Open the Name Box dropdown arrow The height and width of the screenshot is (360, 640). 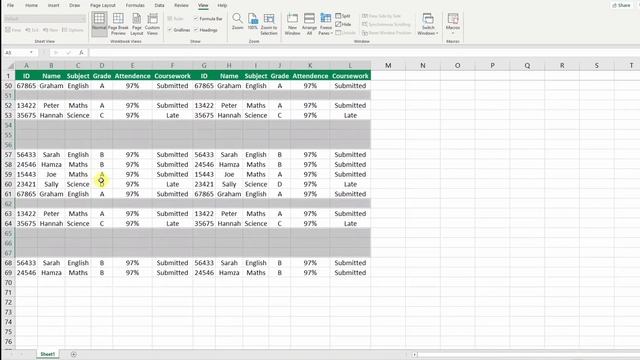(31, 53)
